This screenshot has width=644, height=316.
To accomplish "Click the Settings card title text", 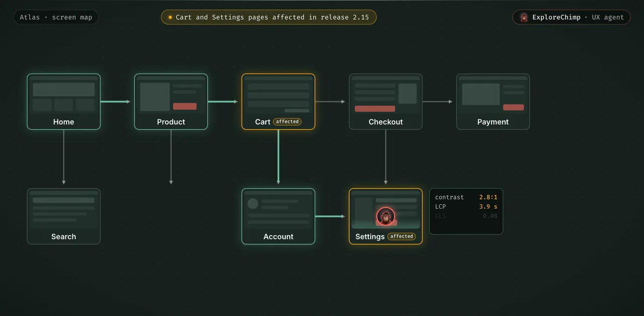I will pos(370,236).
